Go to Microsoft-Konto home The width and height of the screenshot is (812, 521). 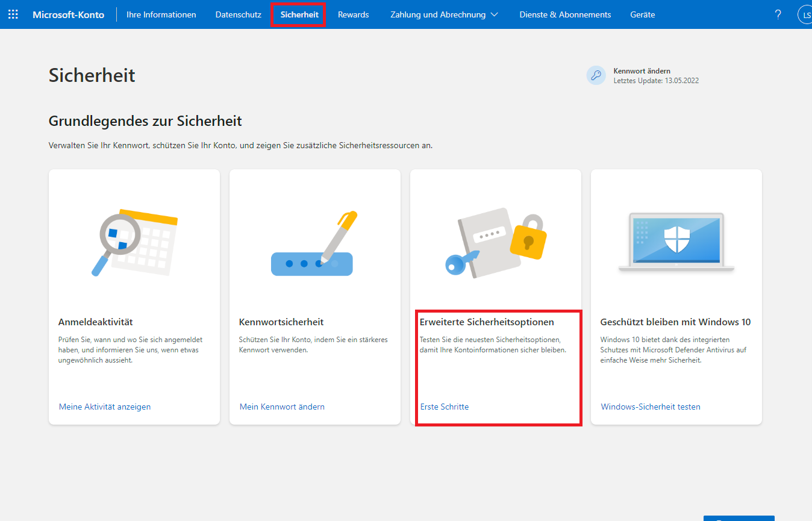68,14
